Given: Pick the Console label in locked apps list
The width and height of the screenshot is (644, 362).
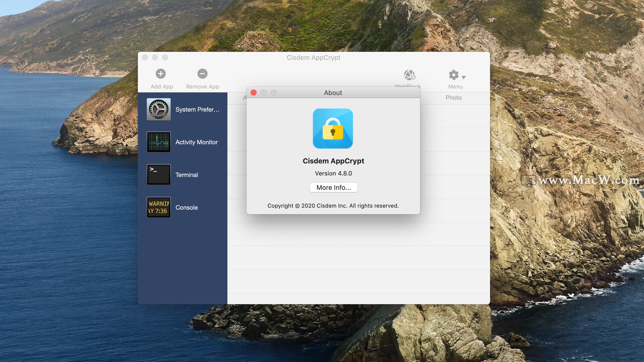Looking at the screenshot, I should (x=186, y=208).
